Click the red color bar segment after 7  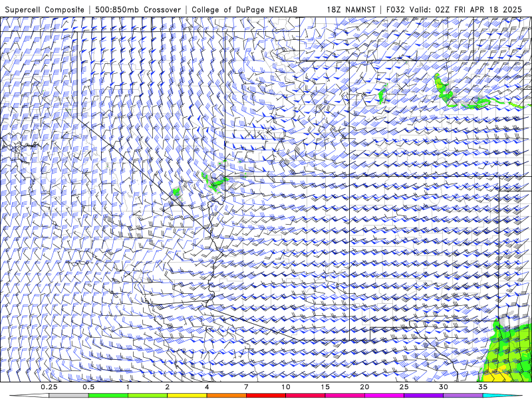pos(265,396)
